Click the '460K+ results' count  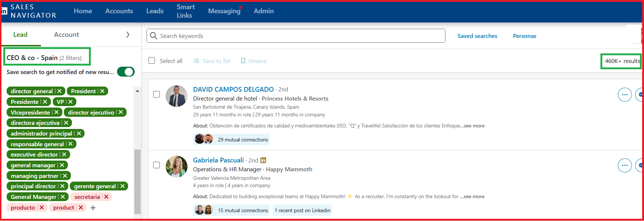622,61
